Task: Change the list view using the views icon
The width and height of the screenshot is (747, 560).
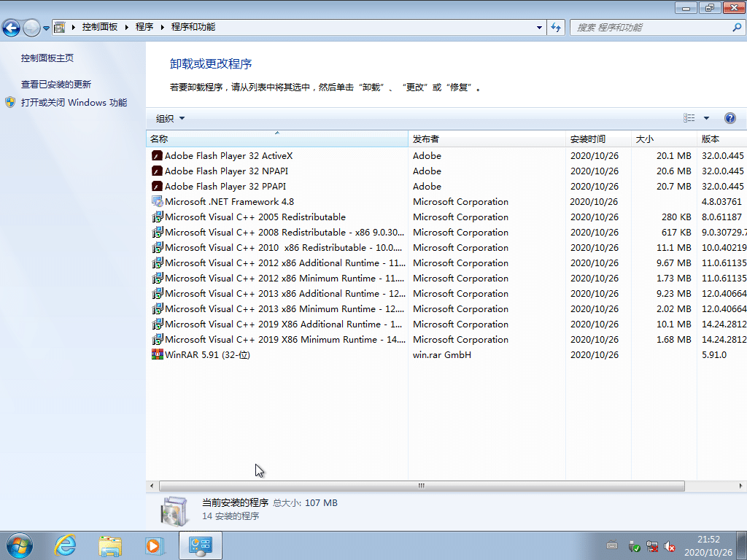Action: tap(689, 117)
